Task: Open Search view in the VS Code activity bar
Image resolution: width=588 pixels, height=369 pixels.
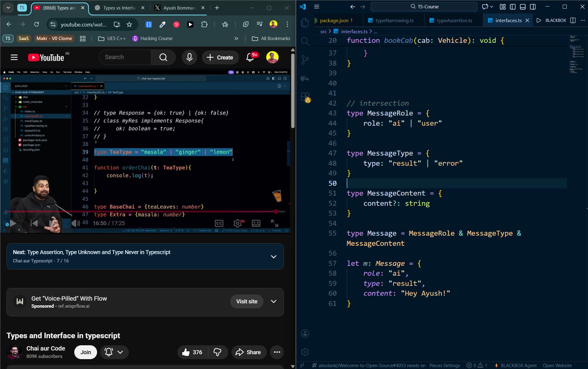Action: point(304,41)
